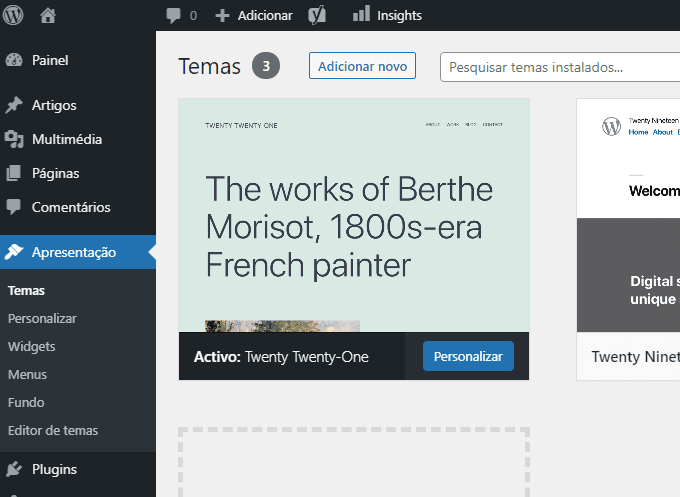This screenshot has width=680, height=497.
Task: Select Temas submenu item
Action: 26,291
